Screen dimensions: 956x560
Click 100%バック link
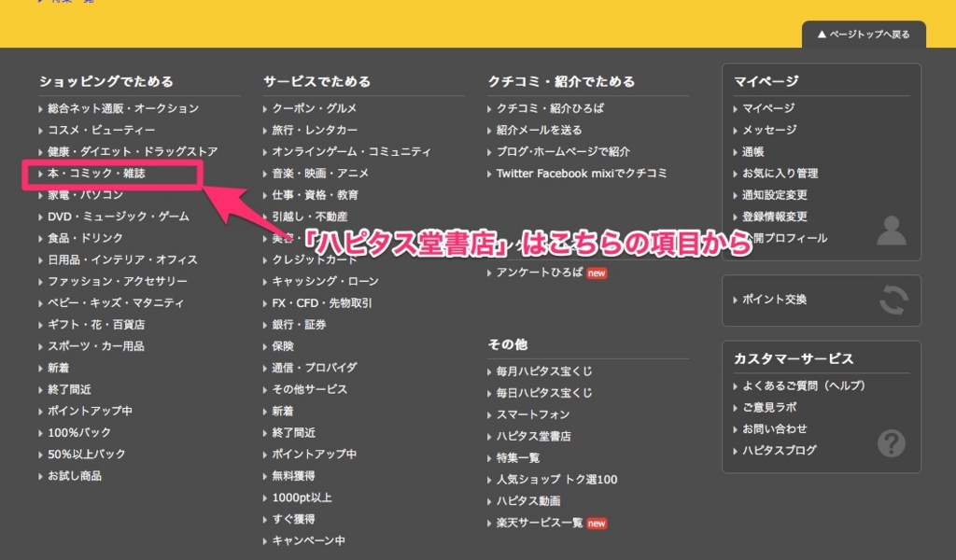[79, 433]
